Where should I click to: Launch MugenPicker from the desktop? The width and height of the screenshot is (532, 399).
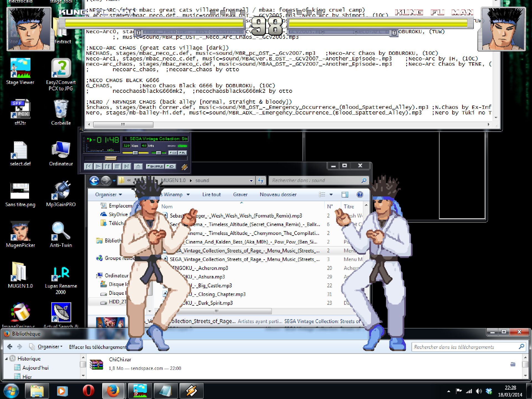click(20, 235)
